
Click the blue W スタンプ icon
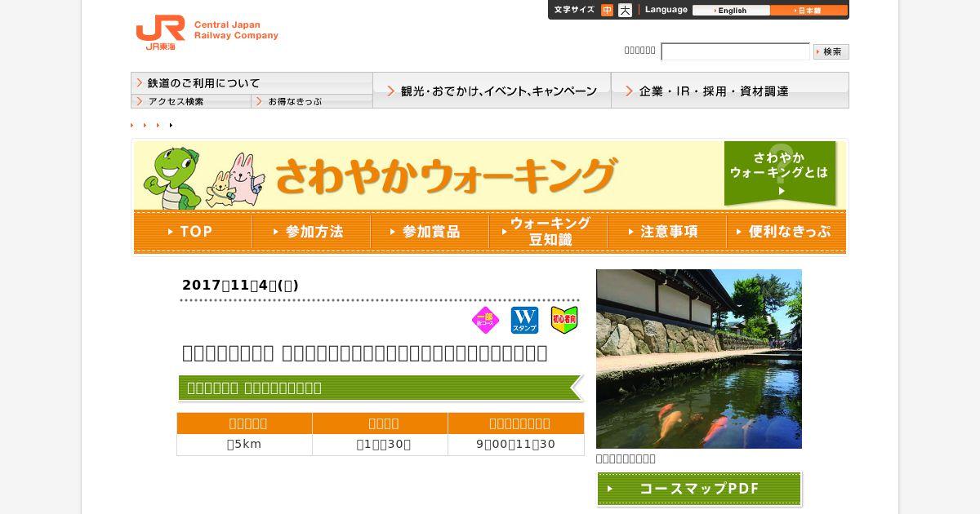coord(525,320)
